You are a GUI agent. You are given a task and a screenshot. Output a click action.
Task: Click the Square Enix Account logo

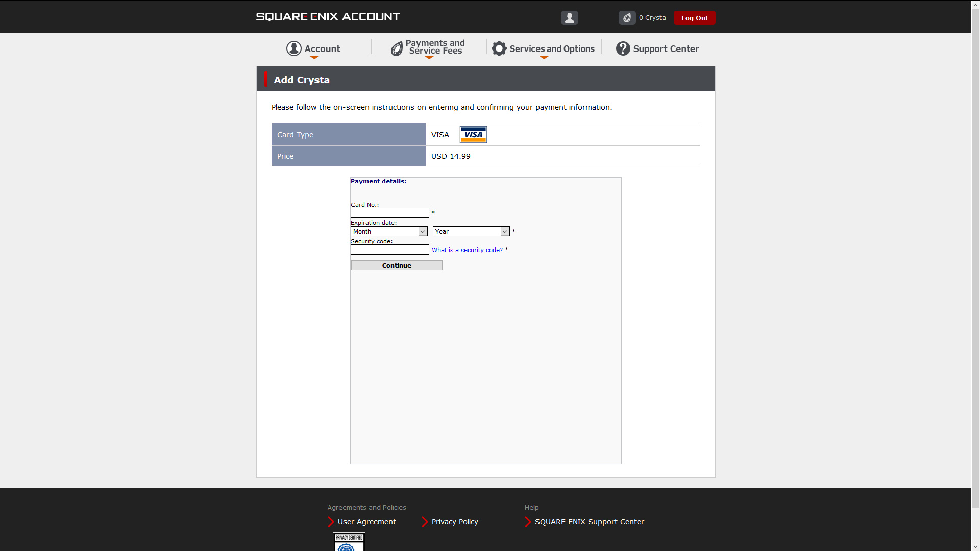pyautogui.click(x=328, y=17)
